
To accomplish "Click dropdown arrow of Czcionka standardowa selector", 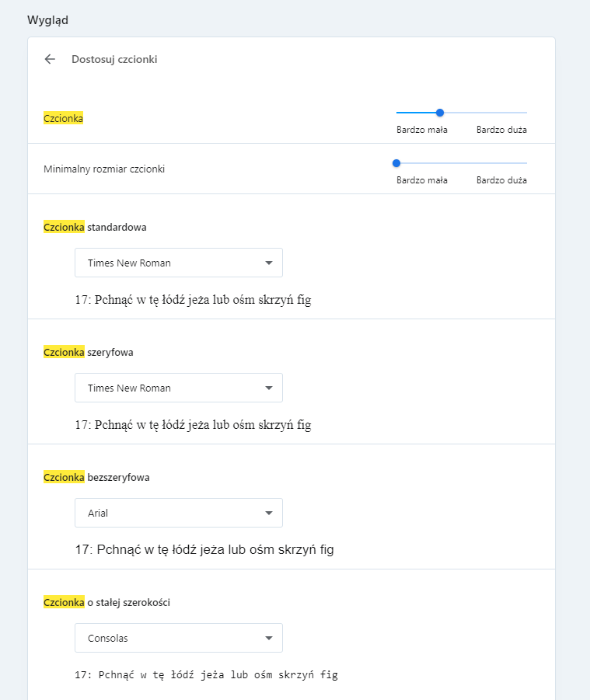I will tap(269, 263).
